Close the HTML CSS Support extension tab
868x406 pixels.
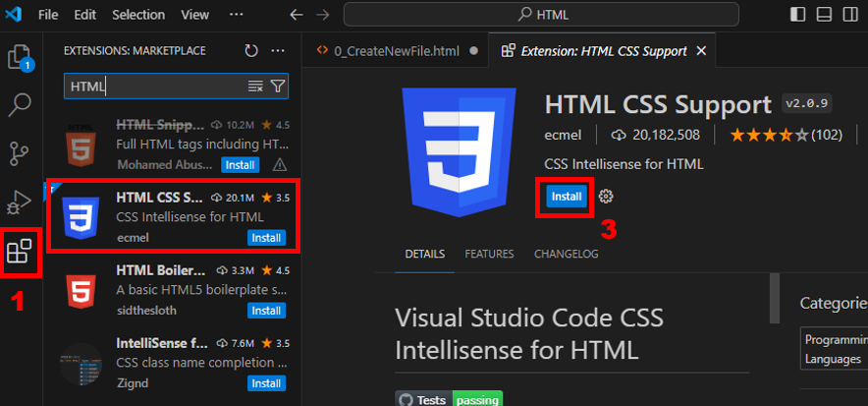click(x=701, y=51)
